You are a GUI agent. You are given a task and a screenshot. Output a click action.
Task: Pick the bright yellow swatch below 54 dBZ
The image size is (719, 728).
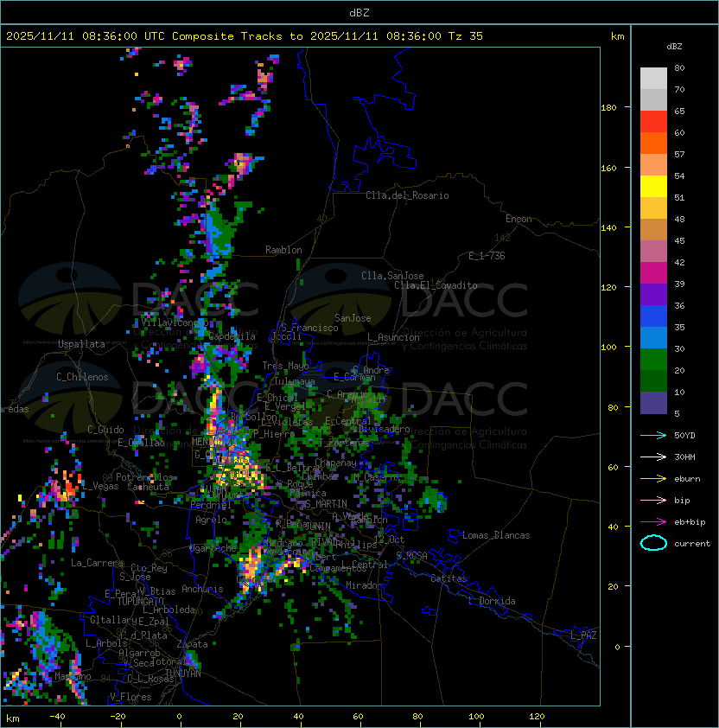coord(653,187)
